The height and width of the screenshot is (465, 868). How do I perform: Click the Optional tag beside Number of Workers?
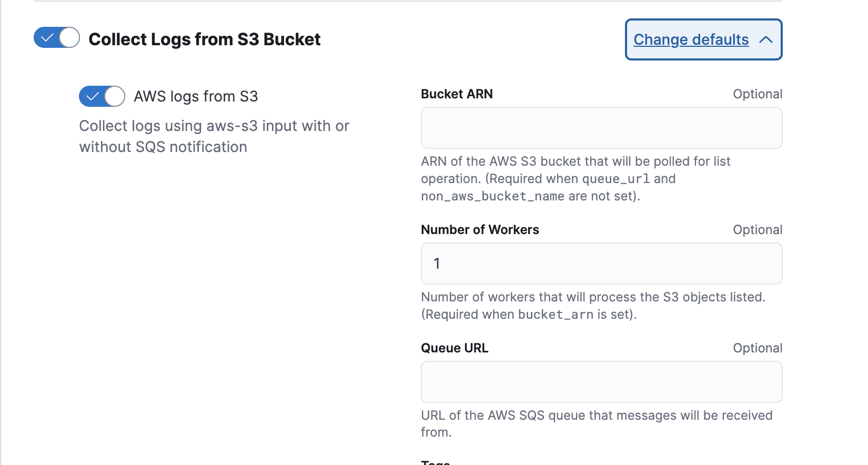tap(758, 230)
